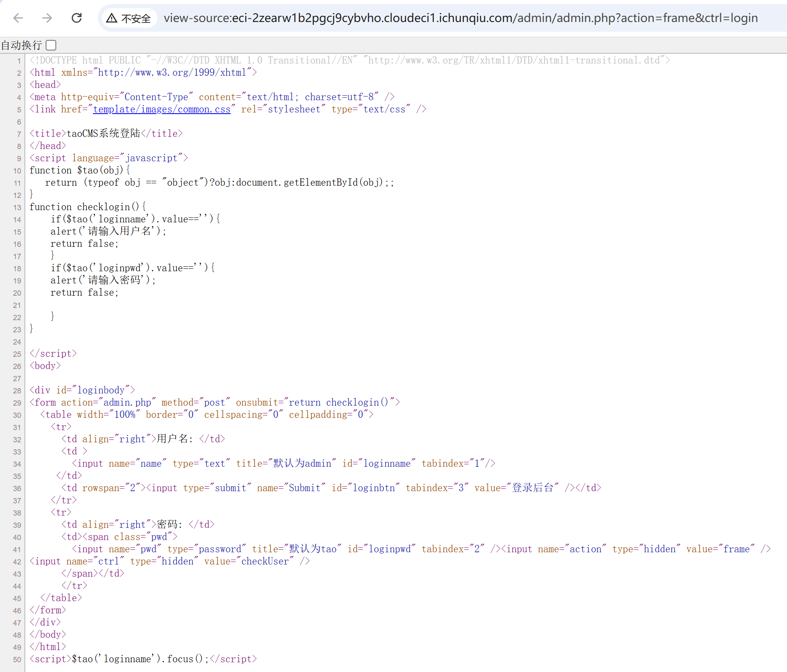Click the return typeof obj line

pyautogui.click(x=220, y=182)
